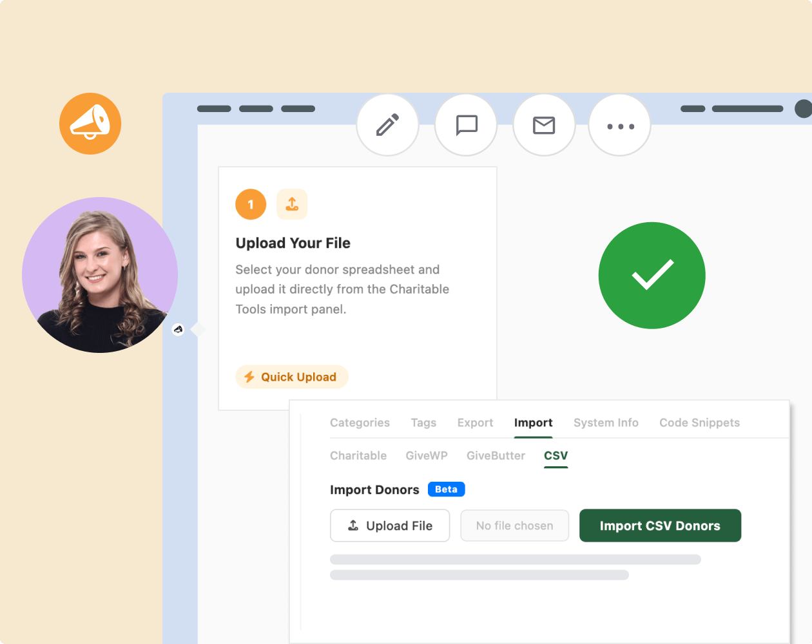Switch to Code Snippets tab

(x=699, y=422)
